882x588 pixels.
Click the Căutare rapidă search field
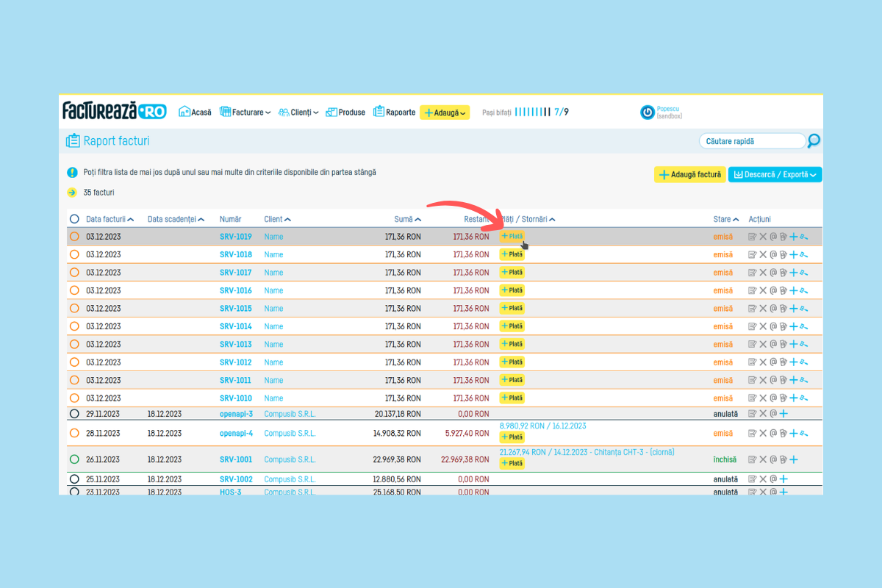752,141
